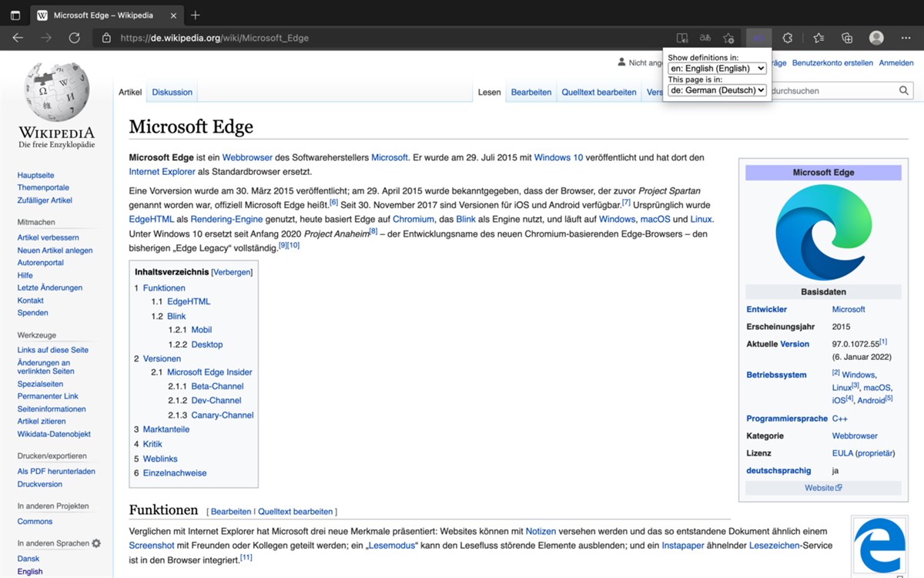Open EULA link in infobox Lizenz row
The width and height of the screenshot is (924, 578).
tap(842, 453)
